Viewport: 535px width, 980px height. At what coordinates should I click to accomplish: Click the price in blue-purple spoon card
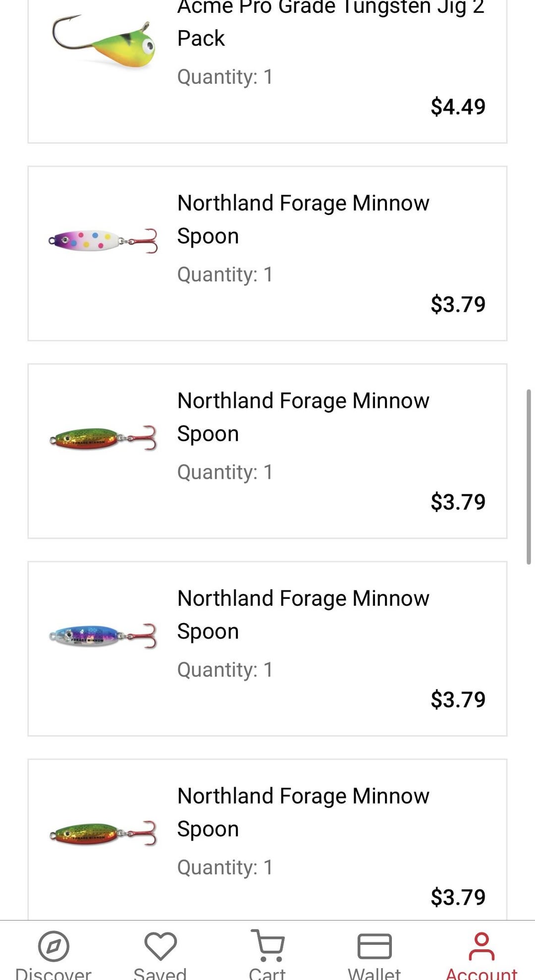[x=458, y=699]
